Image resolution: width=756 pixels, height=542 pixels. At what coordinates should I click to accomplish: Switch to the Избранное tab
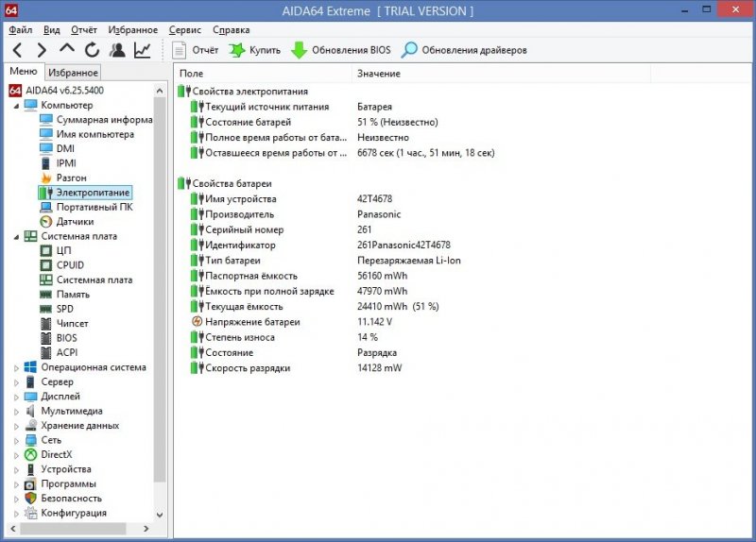(73, 73)
